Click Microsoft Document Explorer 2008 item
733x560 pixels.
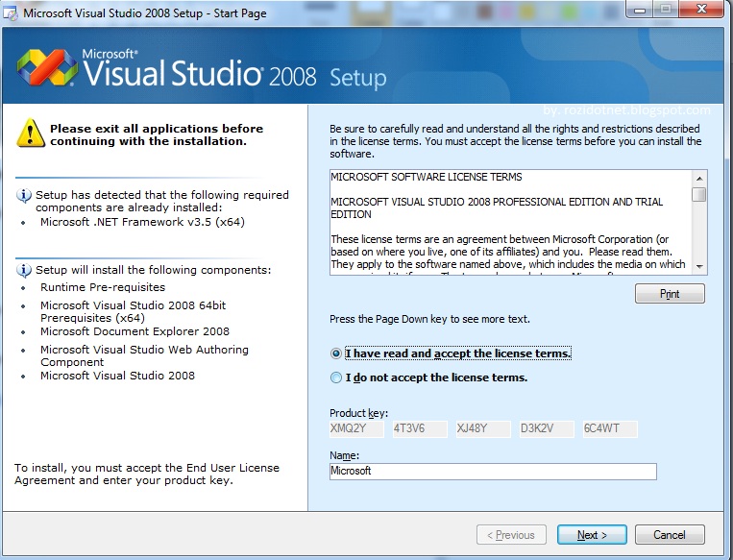click(134, 331)
